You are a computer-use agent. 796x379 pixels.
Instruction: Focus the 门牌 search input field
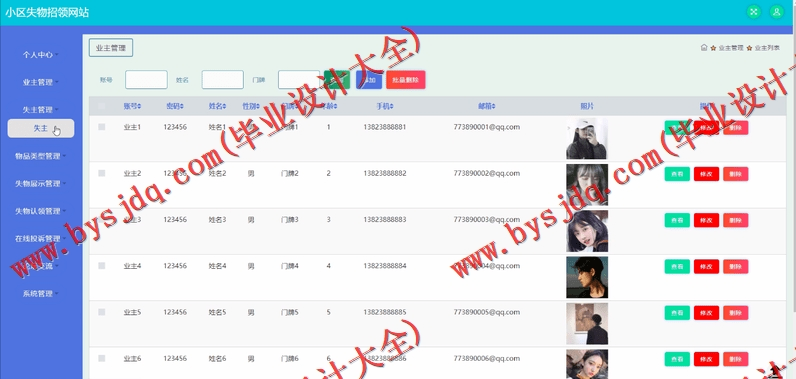pos(299,80)
